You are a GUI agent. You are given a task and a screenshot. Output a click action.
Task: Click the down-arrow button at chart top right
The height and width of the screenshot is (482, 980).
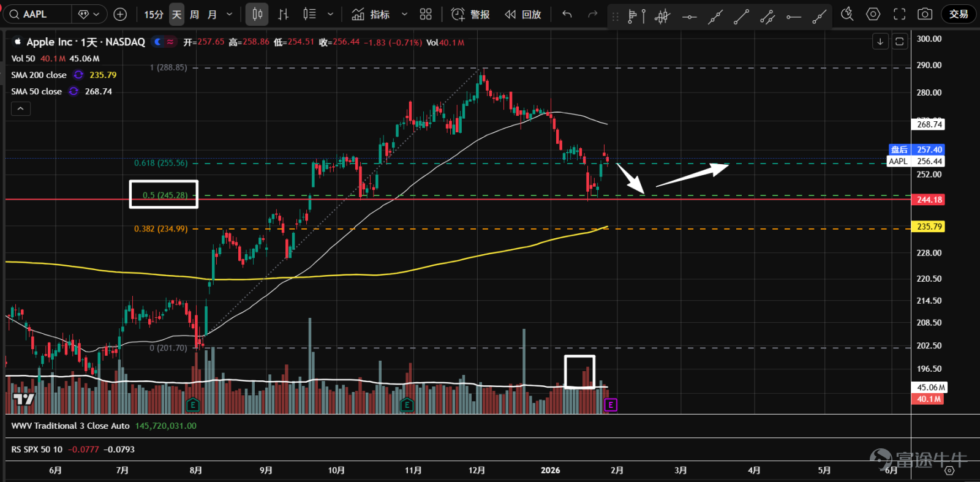pos(880,42)
